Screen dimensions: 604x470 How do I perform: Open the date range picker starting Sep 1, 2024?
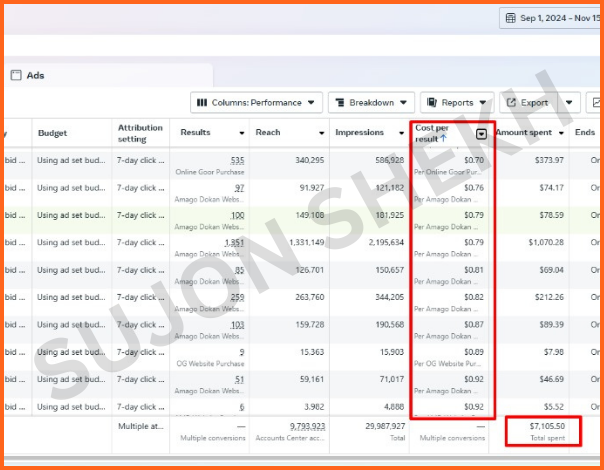click(x=552, y=18)
